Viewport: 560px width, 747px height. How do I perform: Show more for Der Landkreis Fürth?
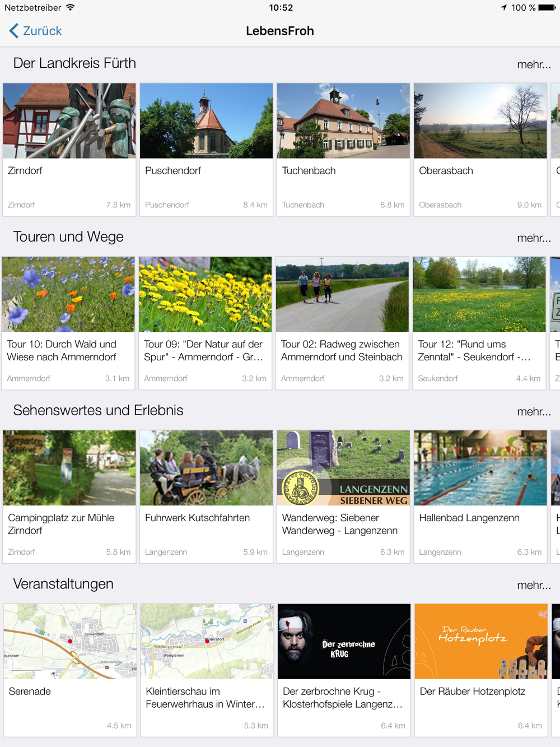coord(534,64)
